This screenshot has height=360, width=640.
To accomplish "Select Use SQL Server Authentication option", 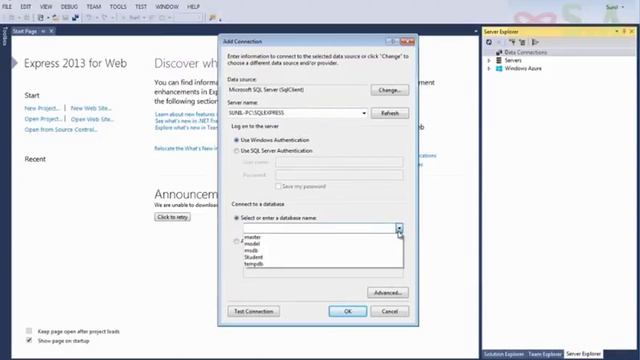I will 236,151.
